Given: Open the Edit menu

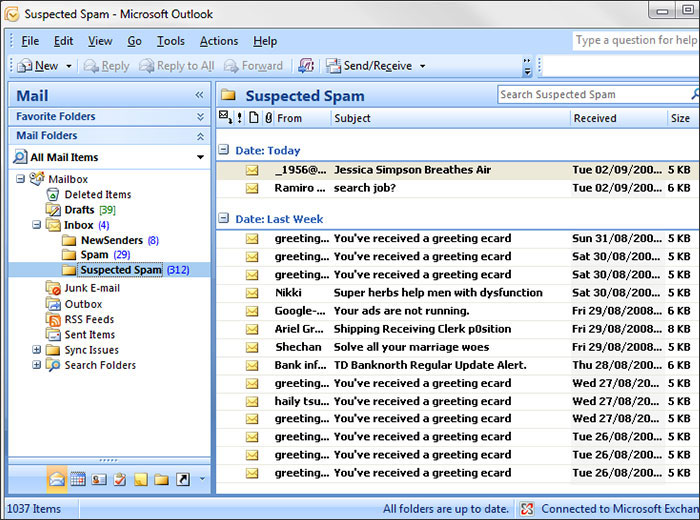Looking at the screenshot, I should [x=63, y=41].
